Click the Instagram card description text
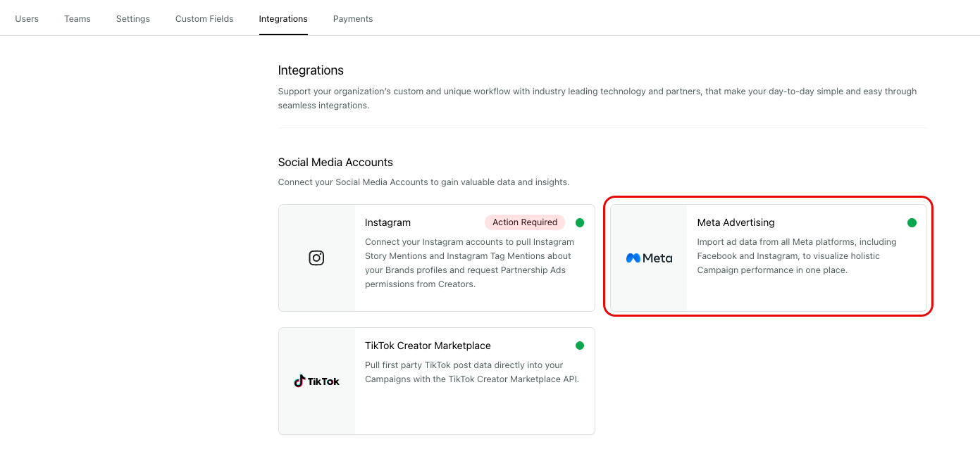 470,263
